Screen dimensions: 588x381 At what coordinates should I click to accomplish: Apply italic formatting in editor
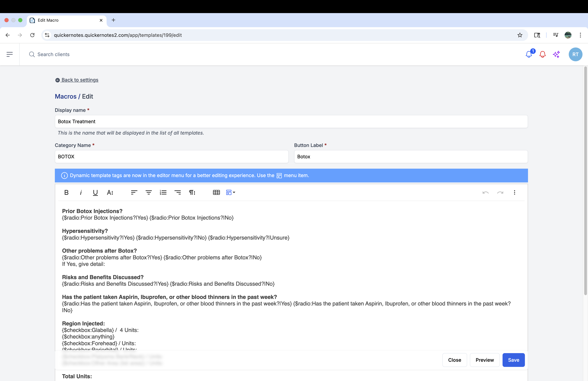81,193
